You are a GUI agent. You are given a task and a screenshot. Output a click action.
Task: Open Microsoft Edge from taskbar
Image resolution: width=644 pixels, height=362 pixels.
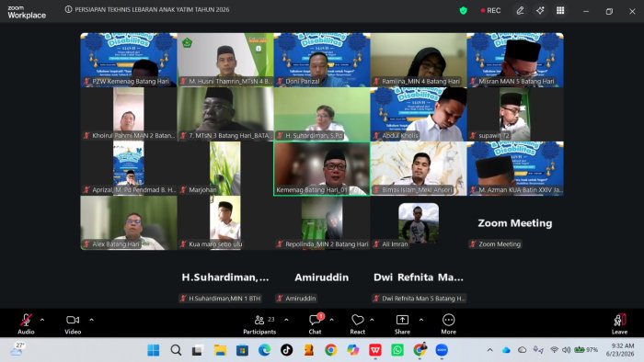(x=265, y=350)
